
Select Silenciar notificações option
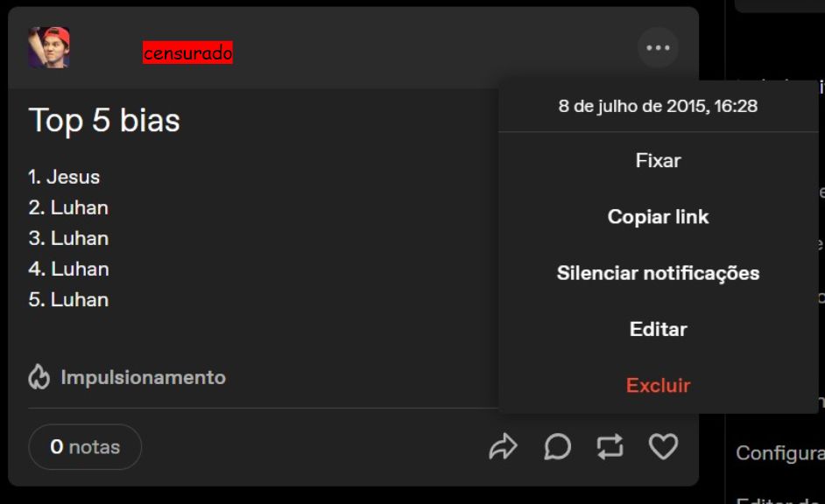point(659,273)
